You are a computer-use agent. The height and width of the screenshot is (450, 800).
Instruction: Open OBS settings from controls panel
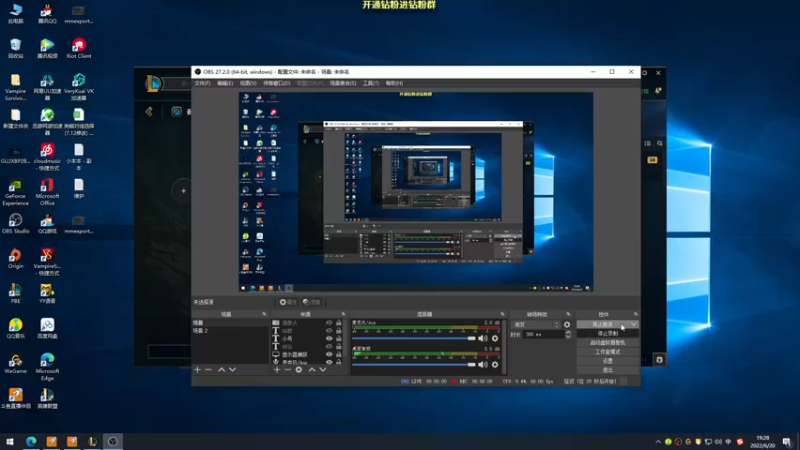click(x=608, y=361)
